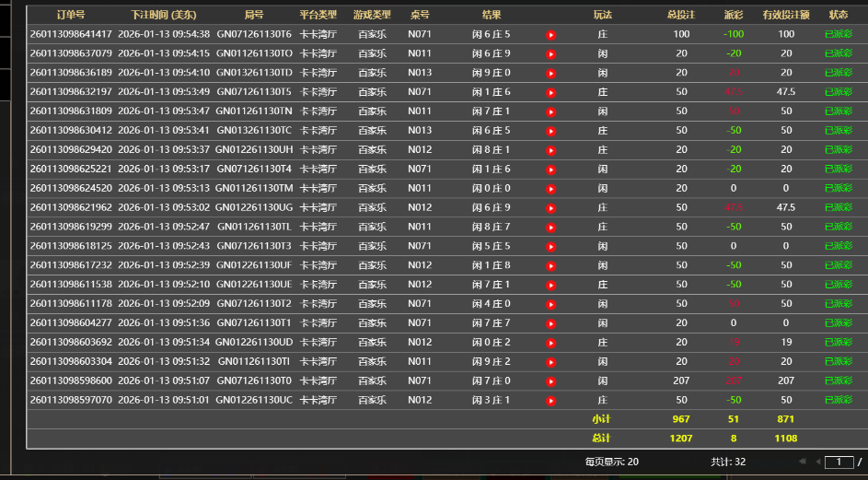Click play icon for round GN012261130UH
868x480 pixels.
tap(550, 150)
